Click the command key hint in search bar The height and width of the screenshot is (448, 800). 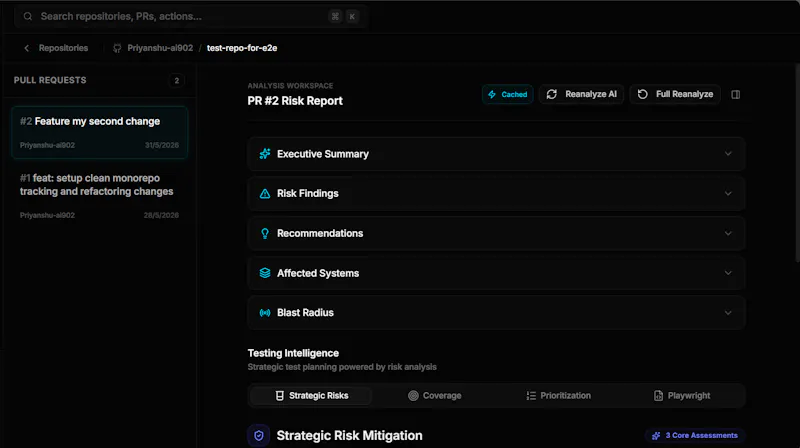point(335,16)
